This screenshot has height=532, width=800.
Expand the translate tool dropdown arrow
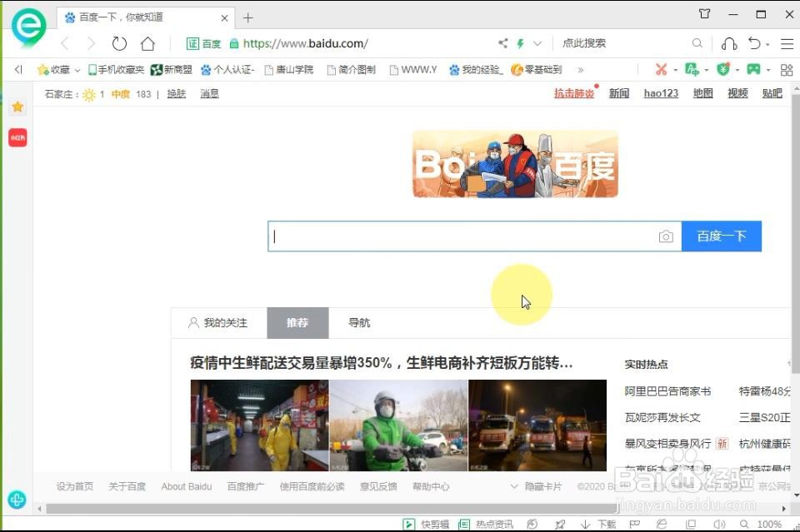click(707, 70)
